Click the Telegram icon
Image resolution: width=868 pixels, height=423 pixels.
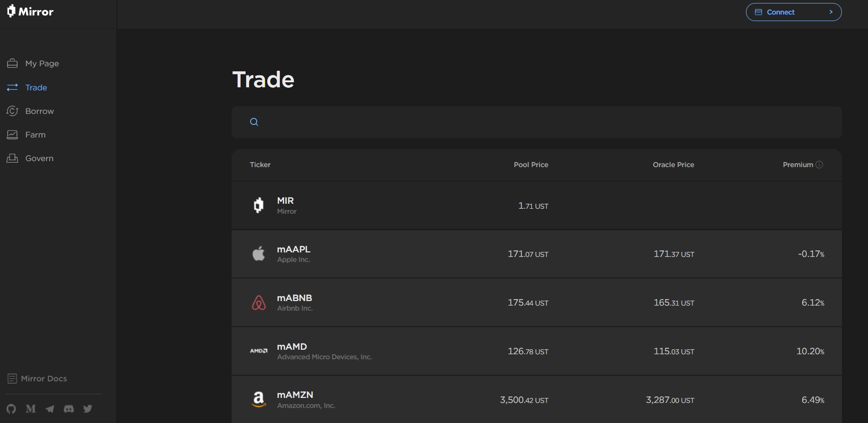pos(50,409)
